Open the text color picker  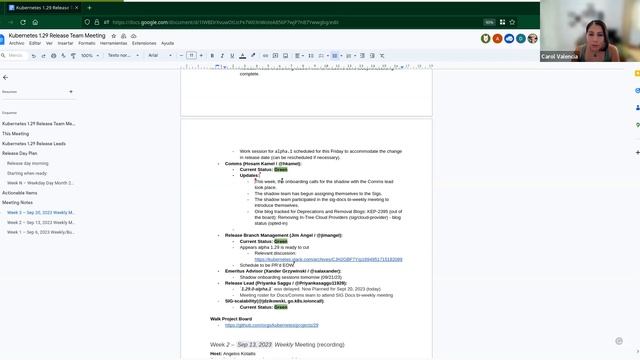pos(242,56)
